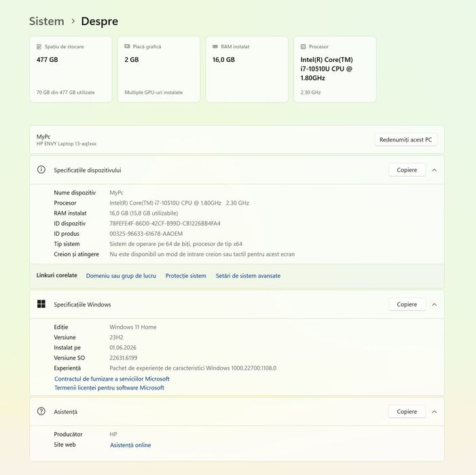Click the Windows logo icon
Viewport: 476px width, 475px height.
coord(41,304)
